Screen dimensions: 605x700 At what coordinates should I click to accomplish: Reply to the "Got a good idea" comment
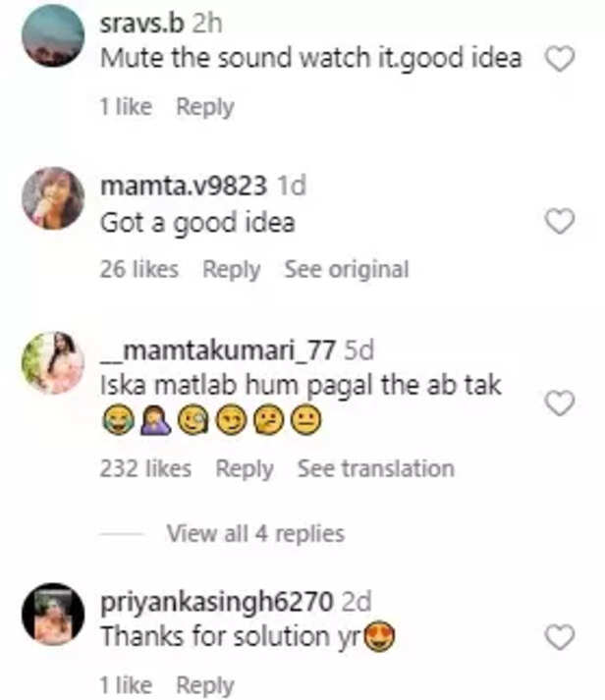[x=231, y=269]
